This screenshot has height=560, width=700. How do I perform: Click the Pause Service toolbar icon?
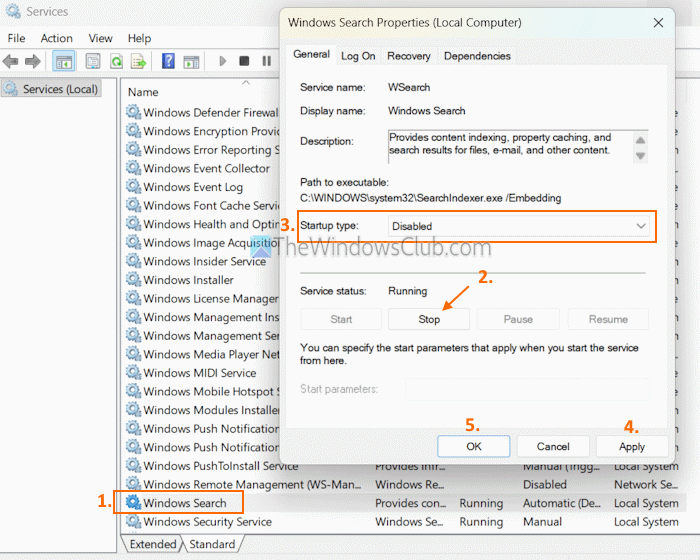pos(267,61)
